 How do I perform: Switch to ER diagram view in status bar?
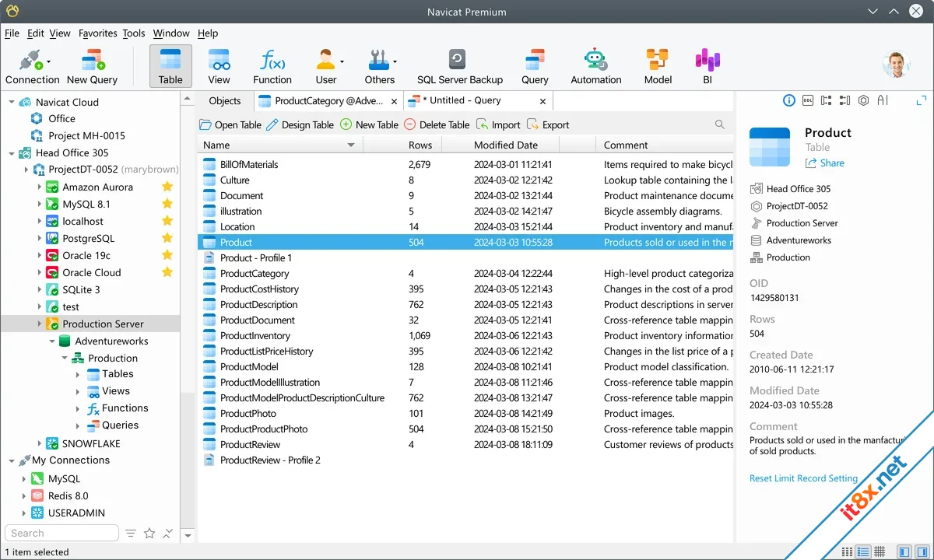880,551
